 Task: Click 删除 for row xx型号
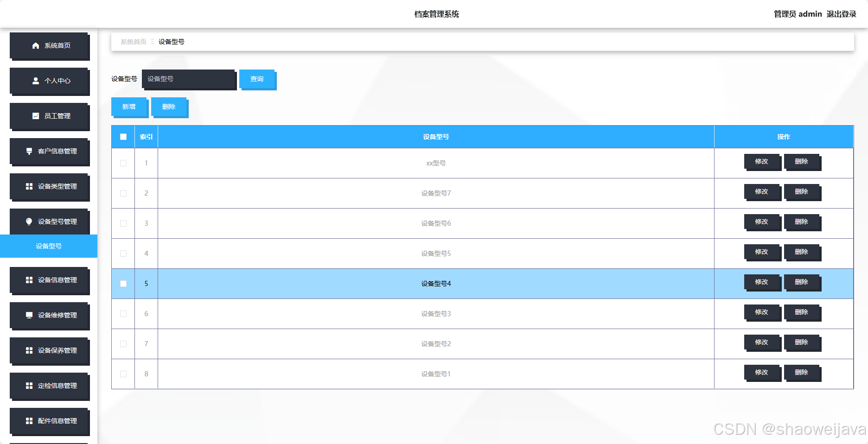[802, 162]
